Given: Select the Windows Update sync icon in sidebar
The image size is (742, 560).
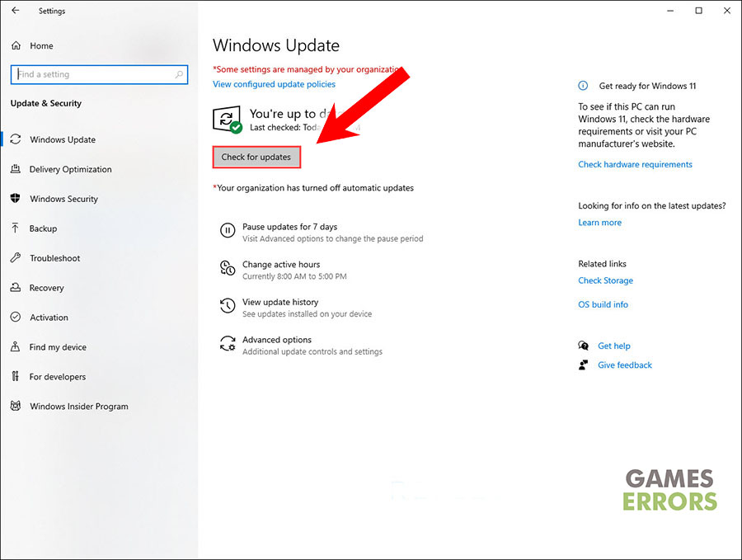Looking at the screenshot, I should click(17, 139).
